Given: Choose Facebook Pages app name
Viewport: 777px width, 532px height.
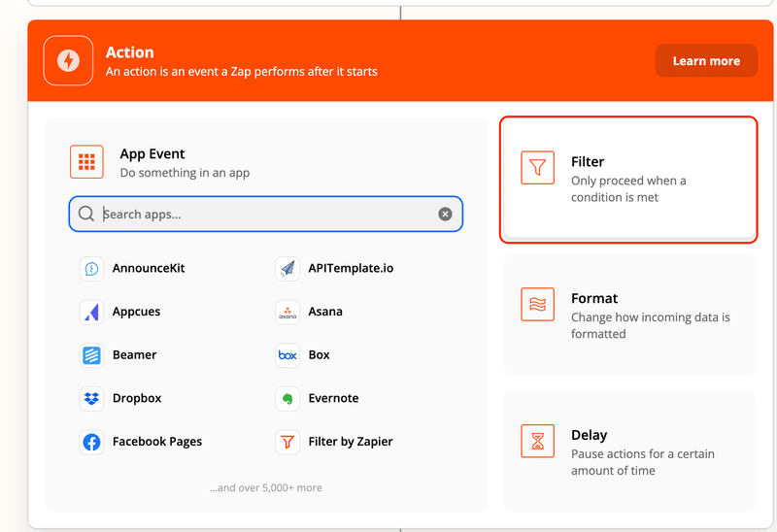Looking at the screenshot, I should (x=157, y=442).
